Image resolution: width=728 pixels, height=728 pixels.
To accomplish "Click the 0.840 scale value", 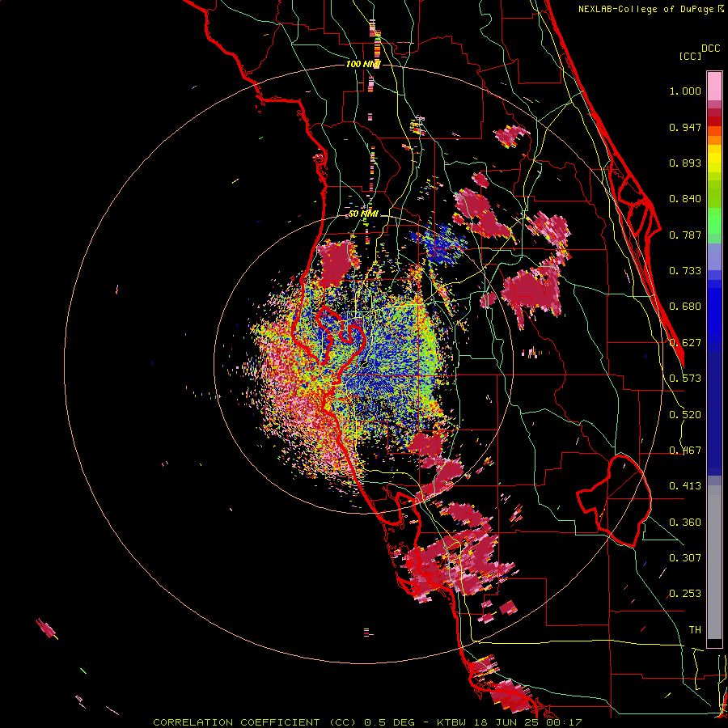I will click(x=685, y=199).
